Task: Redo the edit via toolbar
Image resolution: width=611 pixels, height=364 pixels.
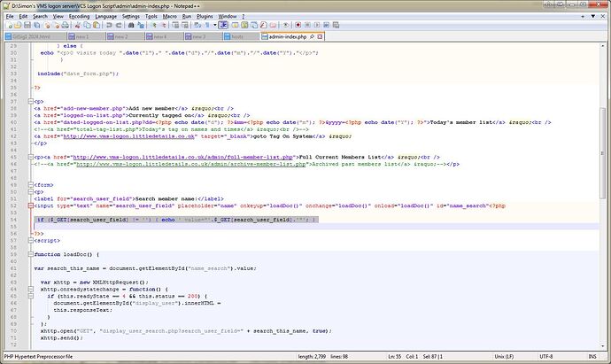Action: coord(119,25)
